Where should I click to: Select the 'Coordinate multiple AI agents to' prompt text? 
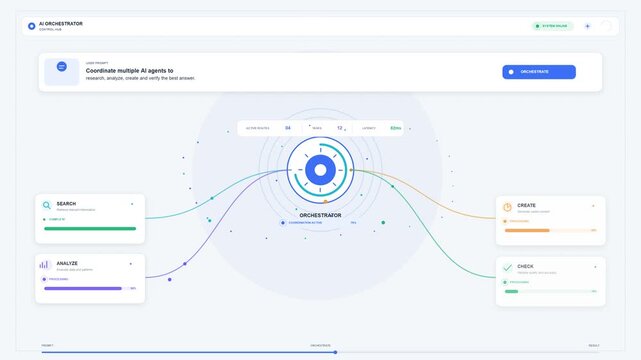click(129, 71)
